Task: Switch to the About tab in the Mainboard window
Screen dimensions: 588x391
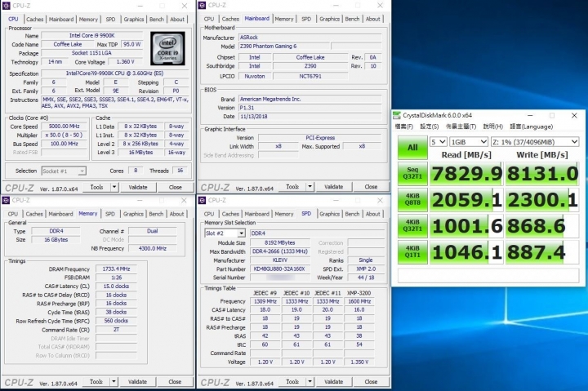Action: (372, 19)
